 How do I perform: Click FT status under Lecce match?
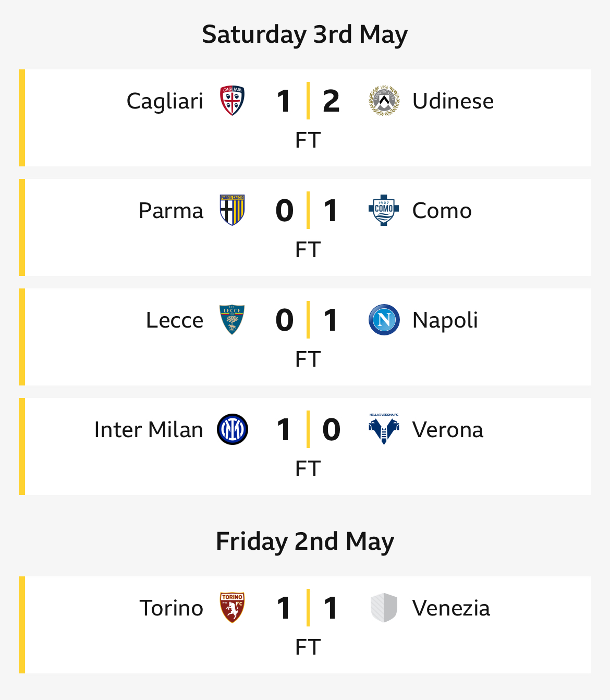point(308,359)
